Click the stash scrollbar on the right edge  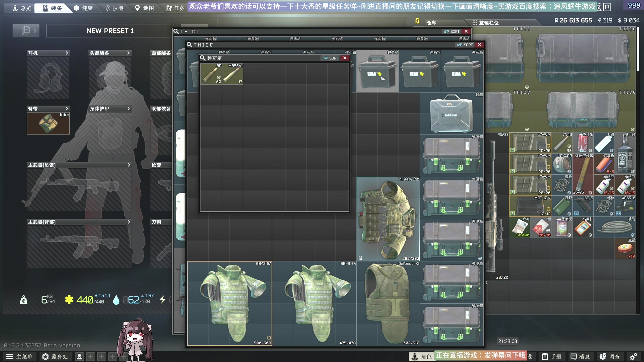(638, 49)
